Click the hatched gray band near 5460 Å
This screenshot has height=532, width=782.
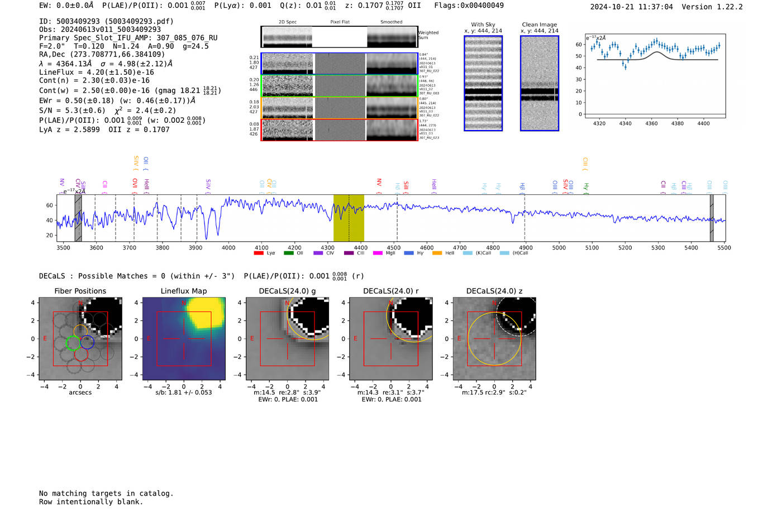click(712, 218)
